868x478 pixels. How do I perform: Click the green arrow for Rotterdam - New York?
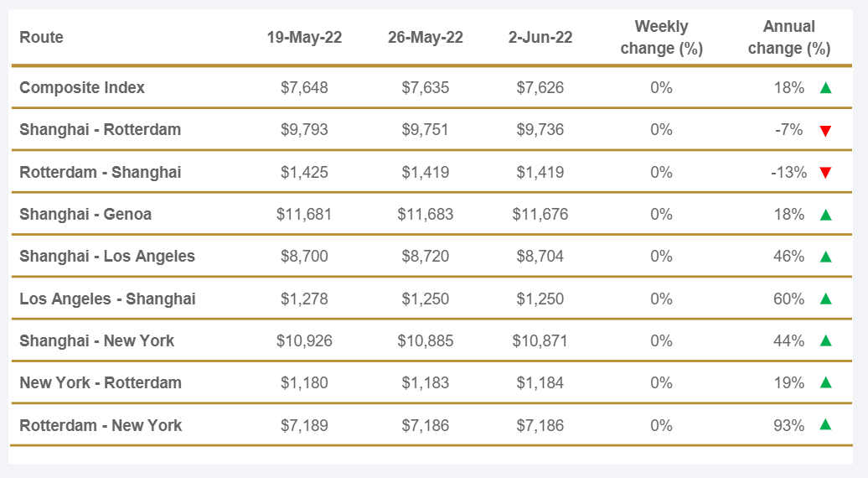click(x=825, y=425)
